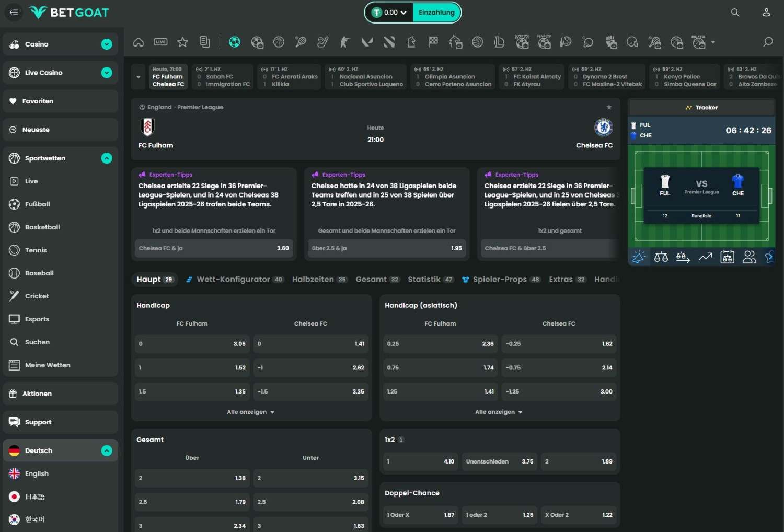Open tracker trend arrow statistics icon

[705, 257]
